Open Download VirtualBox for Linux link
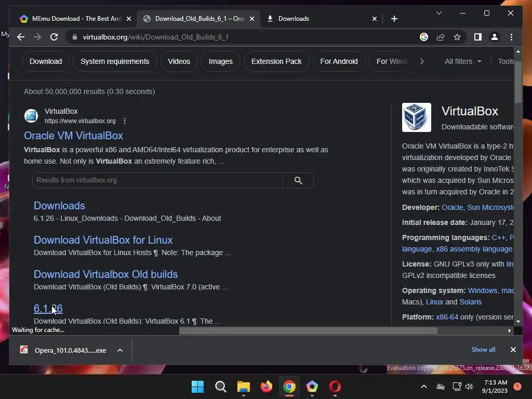The height and width of the screenshot is (399, 532). pos(103,240)
